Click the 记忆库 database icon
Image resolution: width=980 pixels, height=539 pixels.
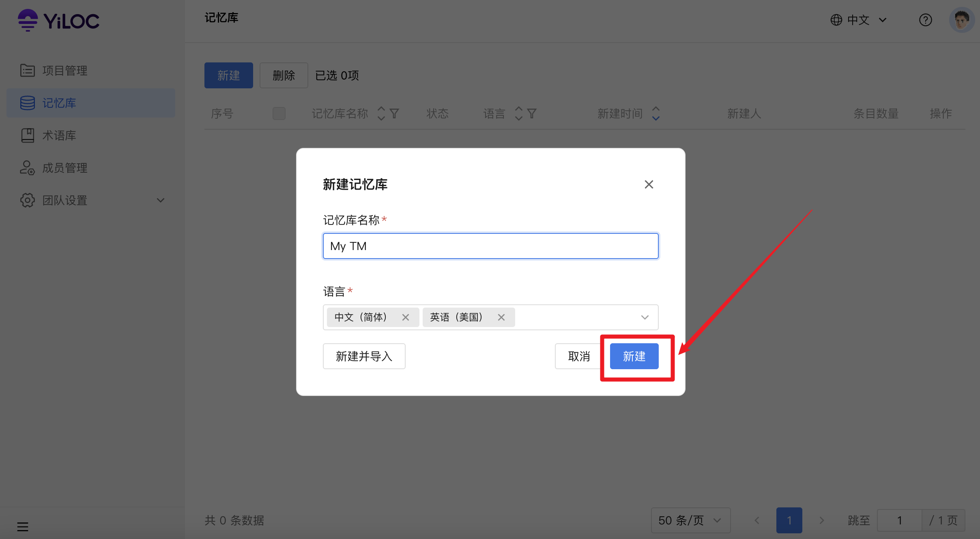point(27,103)
